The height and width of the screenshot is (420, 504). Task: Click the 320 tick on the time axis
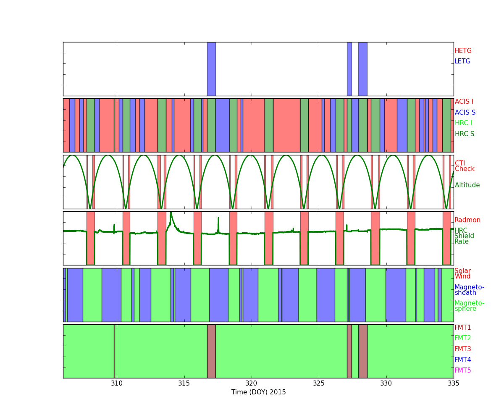pos(251,383)
